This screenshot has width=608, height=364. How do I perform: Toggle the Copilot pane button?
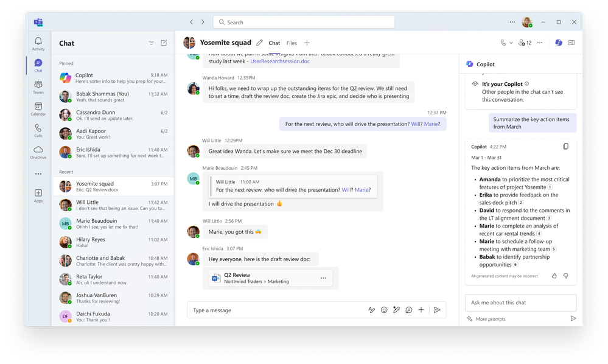(x=558, y=43)
